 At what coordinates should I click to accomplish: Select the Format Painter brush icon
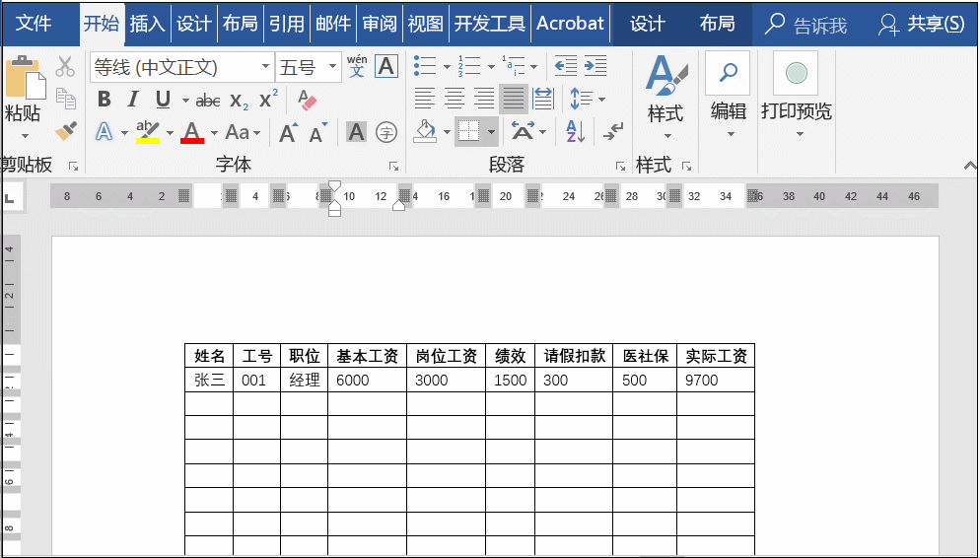pos(65,131)
